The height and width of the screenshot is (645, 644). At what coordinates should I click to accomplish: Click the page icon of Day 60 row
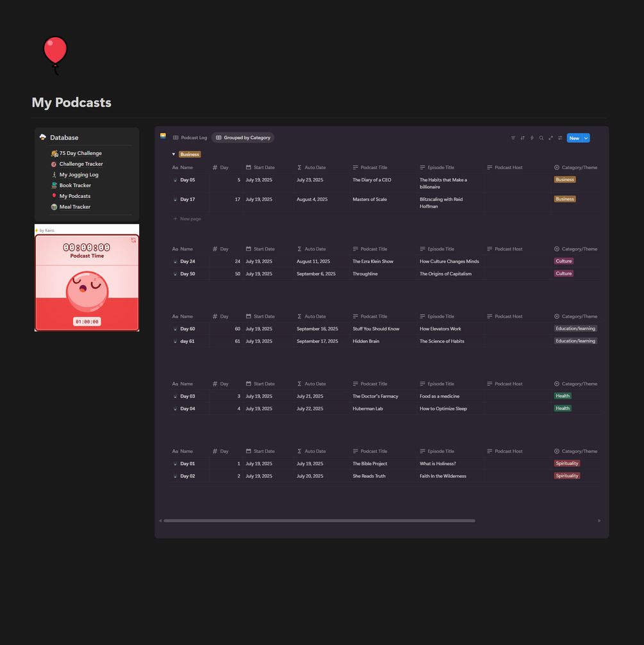point(176,329)
